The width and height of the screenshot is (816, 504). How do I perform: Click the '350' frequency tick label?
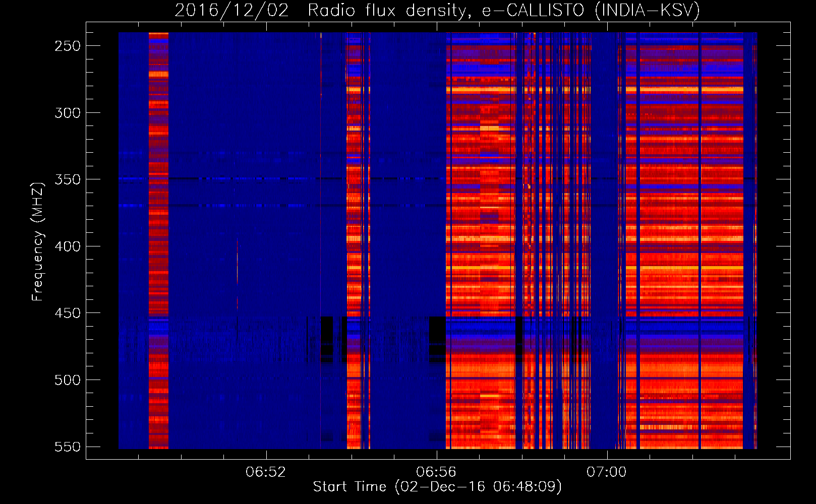click(68, 179)
